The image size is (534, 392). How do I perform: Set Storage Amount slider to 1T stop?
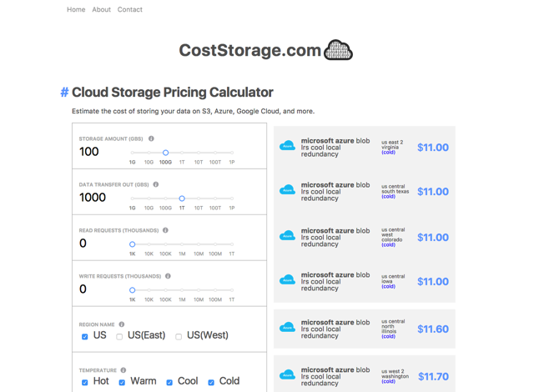tap(182, 153)
